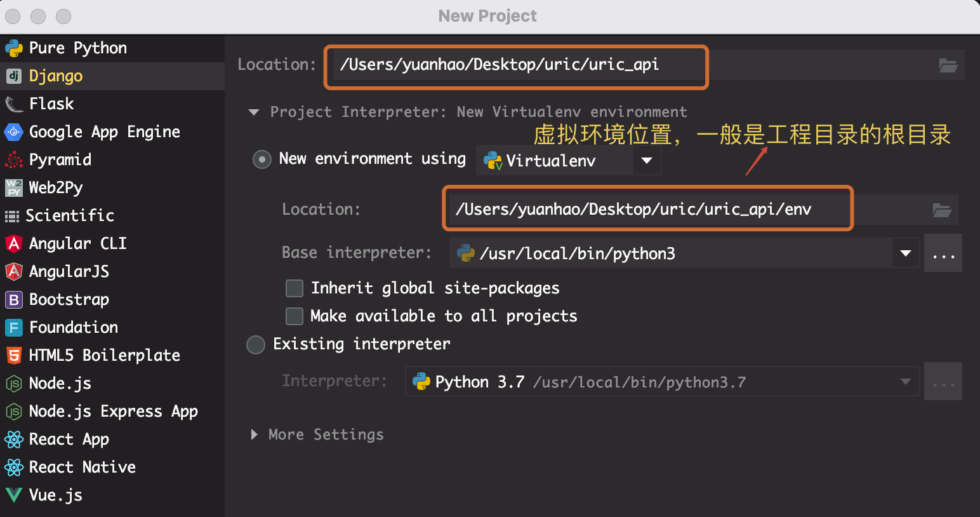Check Make available to all projects
The height and width of the screenshot is (517, 980).
coord(295,316)
